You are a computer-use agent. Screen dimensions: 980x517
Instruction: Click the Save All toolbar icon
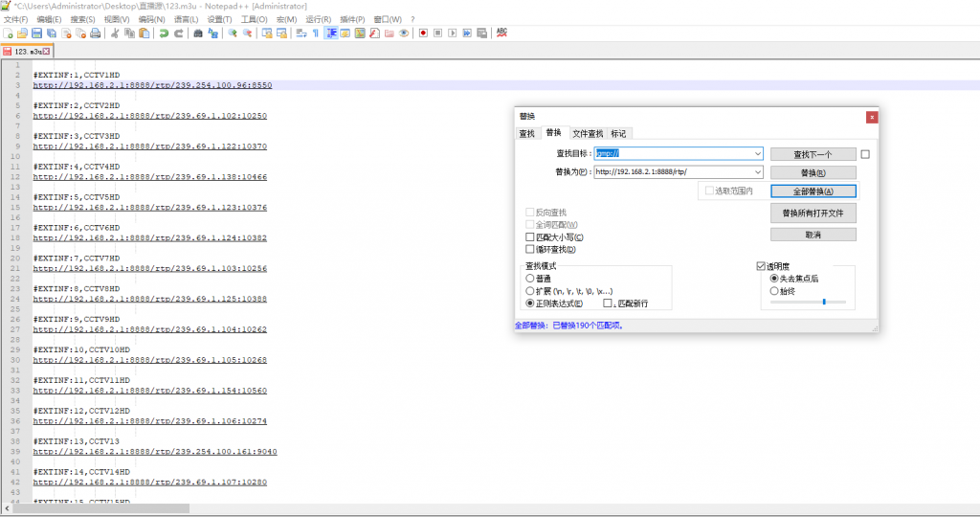pyautogui.click(x=52, y=34)
